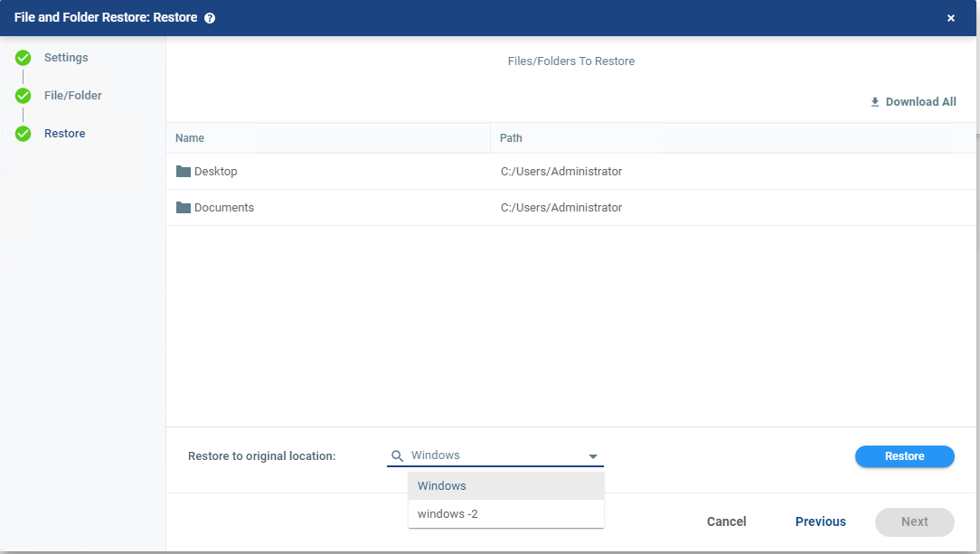Click the download arrow icon beside Download All
This screenshot has width=980, height=554.
875,102
